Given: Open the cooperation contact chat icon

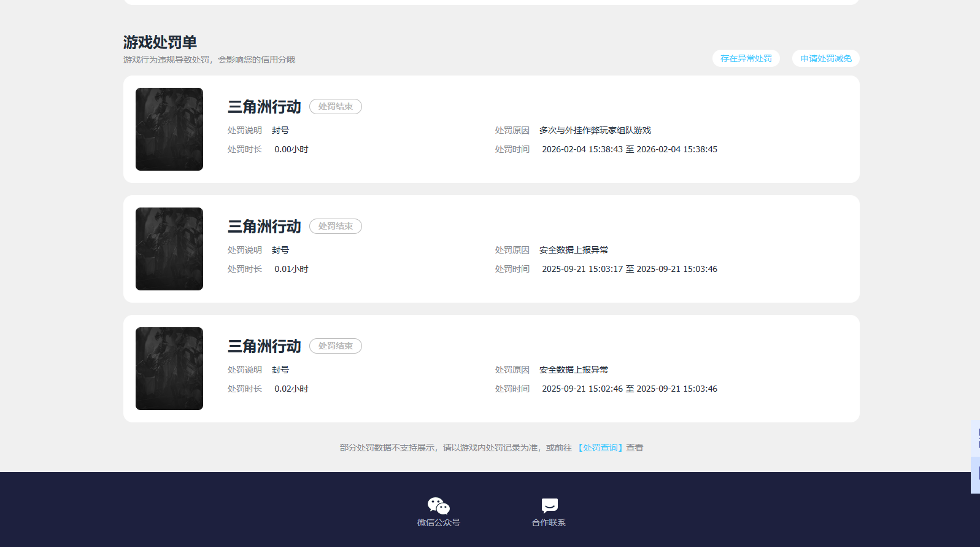Looking at the screenshot, I should 549,505.
